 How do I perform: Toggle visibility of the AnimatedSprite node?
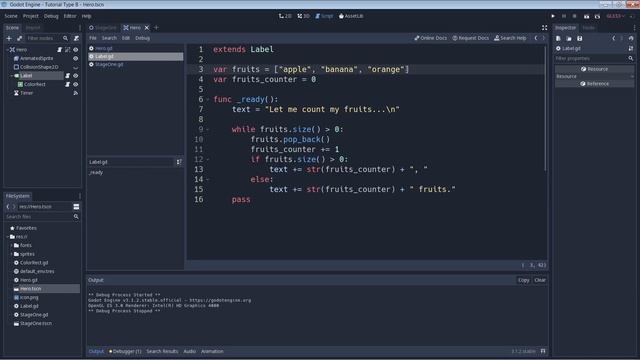[x=76, y=58]
